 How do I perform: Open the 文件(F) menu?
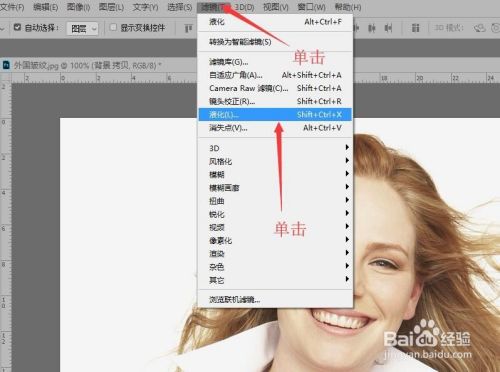[12, 7]
